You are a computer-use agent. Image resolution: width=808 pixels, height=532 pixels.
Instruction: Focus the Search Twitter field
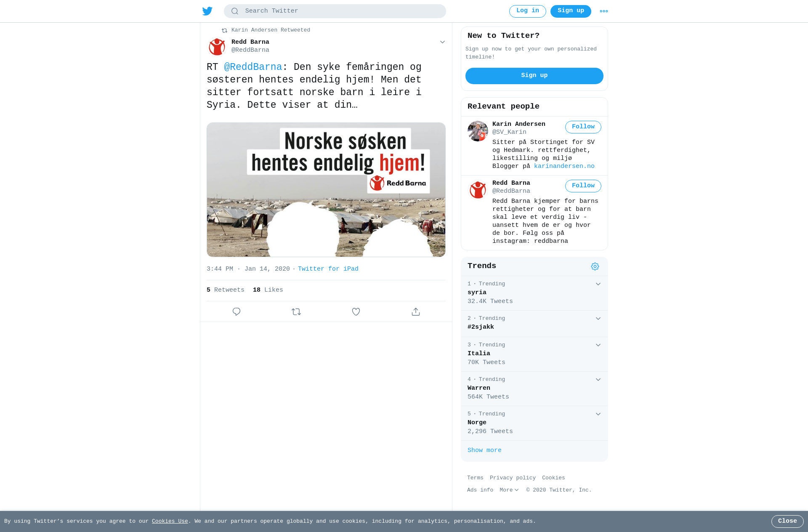[x=335, y=11]
